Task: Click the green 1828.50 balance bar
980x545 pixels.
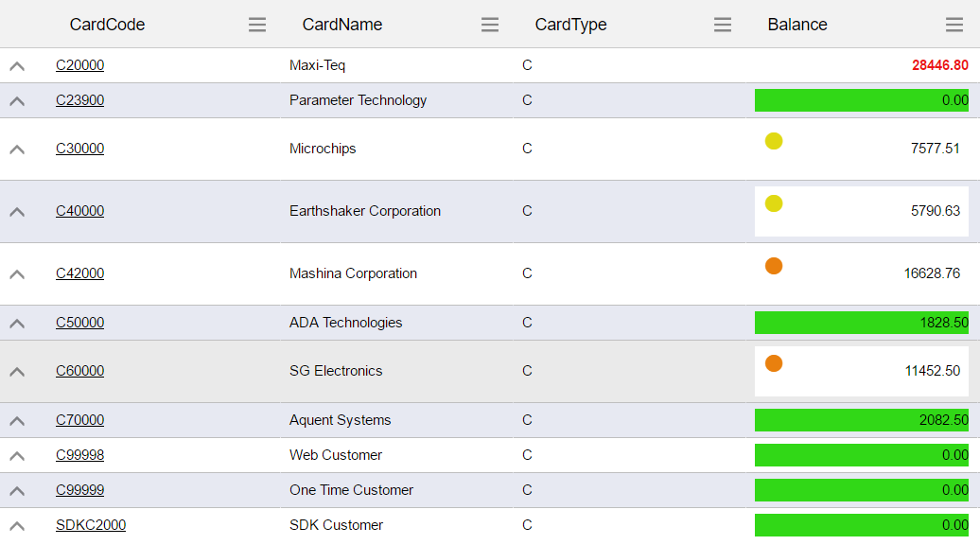Action: pyautogui.click(x=862, y=323)
